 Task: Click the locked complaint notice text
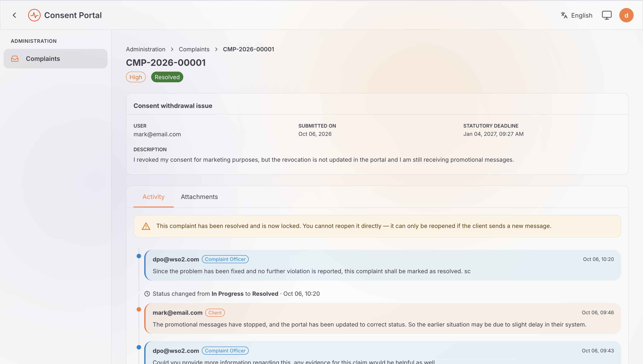354,226
